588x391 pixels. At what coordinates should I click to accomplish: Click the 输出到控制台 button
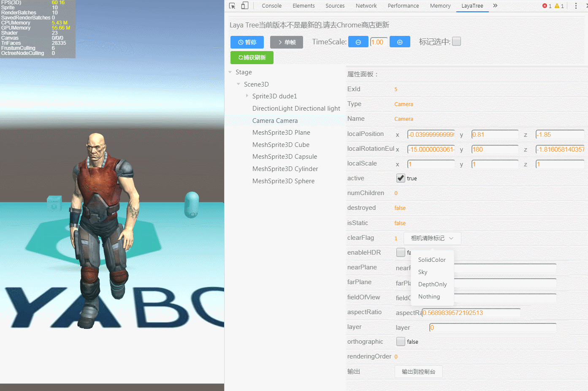pos(419,372)
